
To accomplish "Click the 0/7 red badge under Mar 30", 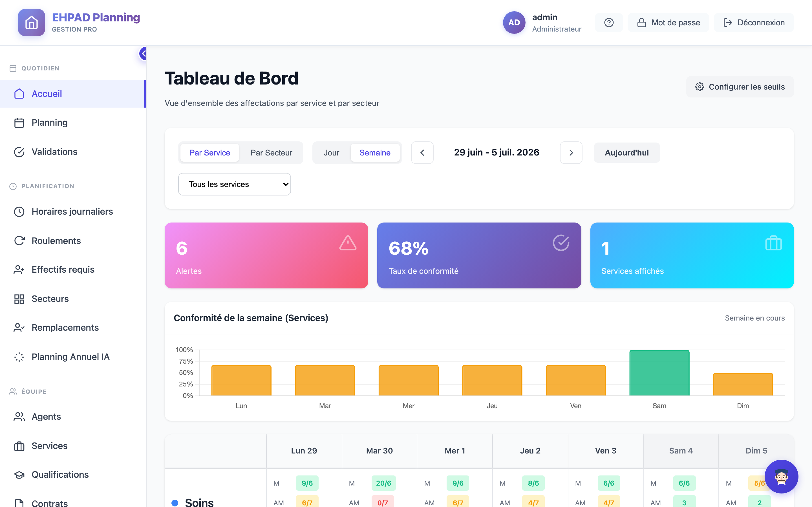I will [x=383, y=502].
